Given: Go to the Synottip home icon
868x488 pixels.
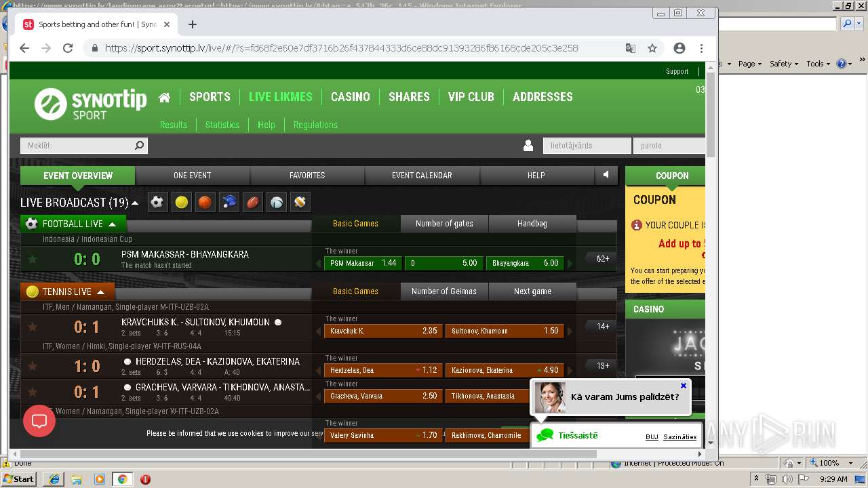Looking at the screenshot, I should pos(164,97).
